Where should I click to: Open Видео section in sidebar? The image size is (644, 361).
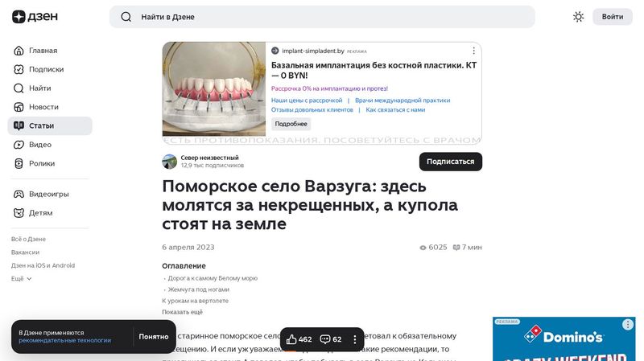(40, 145)
